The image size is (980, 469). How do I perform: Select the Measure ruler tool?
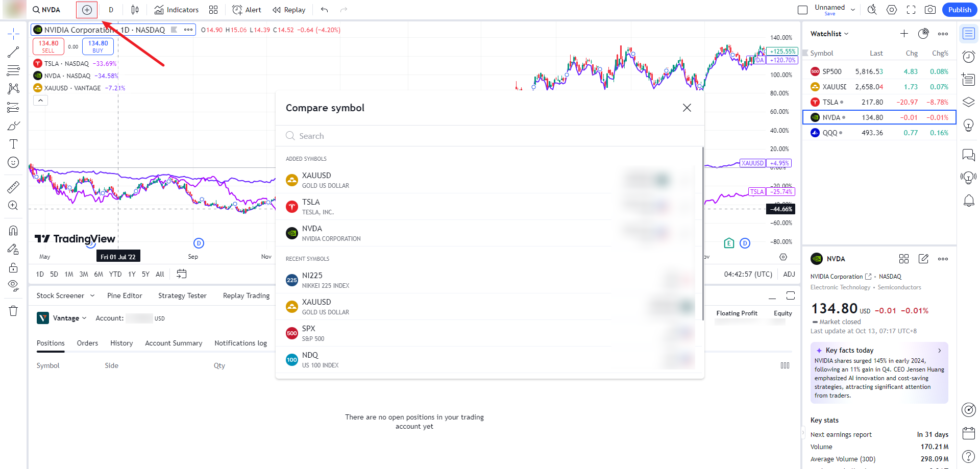click(13, 187)
